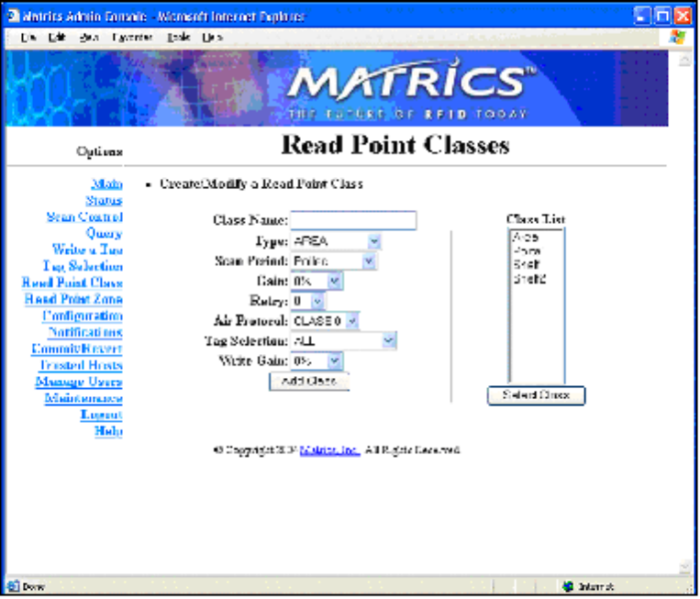Open the Scan Period dropdown

pyautogui.click(x=333, y=261)
